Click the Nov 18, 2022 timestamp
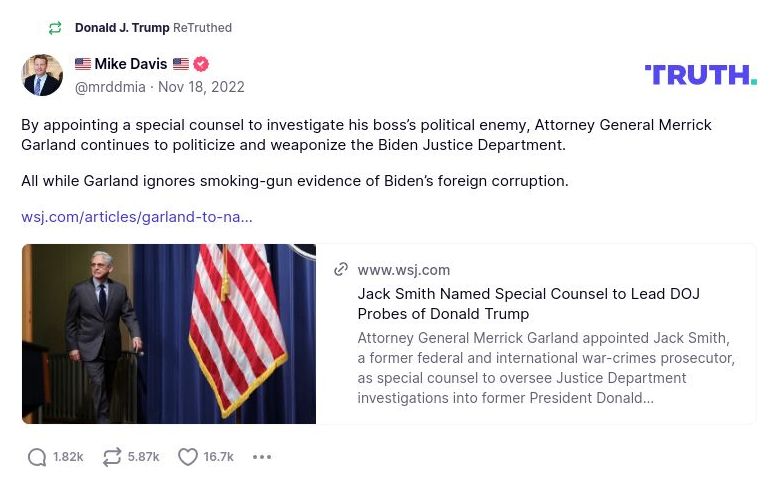The image size is (778, 487). [x=201, y=87]
